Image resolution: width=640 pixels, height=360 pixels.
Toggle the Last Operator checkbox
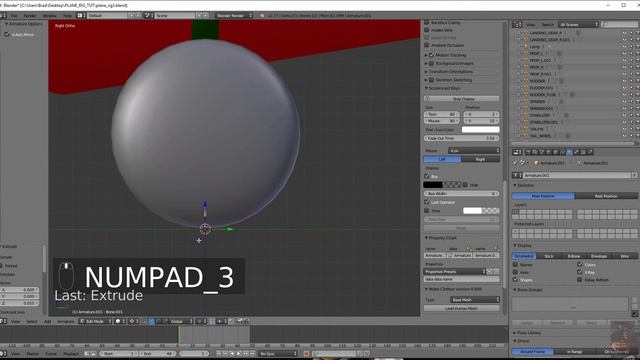pos(427,202)
